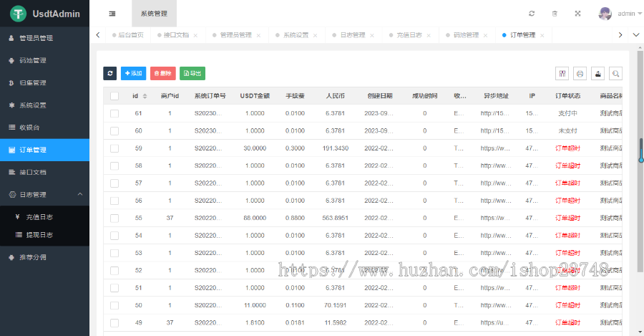The height and width of the screenshot is (336, 644).
Task: Close the 订单管理 tab
Action: [542, 35]
